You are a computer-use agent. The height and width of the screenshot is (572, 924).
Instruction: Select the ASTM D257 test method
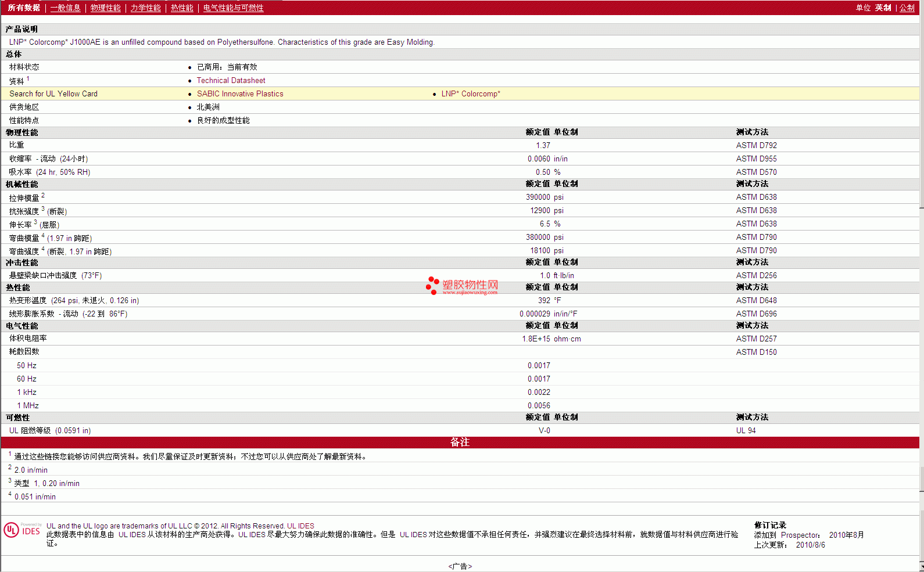pos(757,339)
